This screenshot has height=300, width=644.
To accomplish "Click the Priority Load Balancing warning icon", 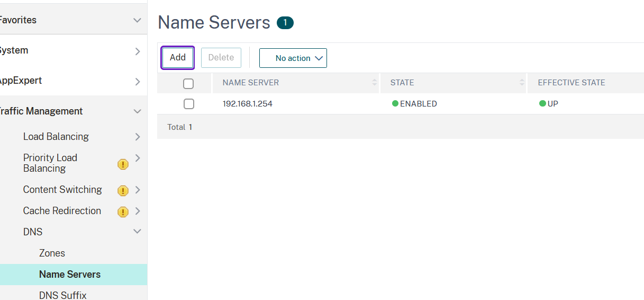I will [123, 164].
